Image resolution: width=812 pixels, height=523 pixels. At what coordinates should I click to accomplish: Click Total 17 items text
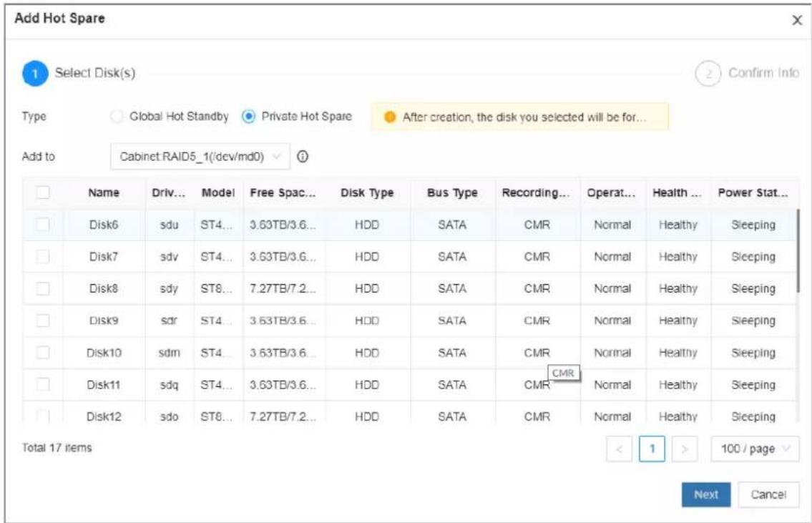pos(57,447)
